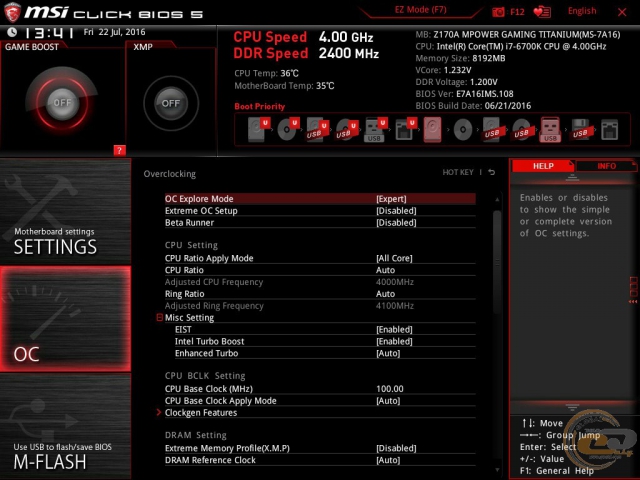Click the MSI dragon shield logo
Screen dimensions: 640x480
[12, 12]
